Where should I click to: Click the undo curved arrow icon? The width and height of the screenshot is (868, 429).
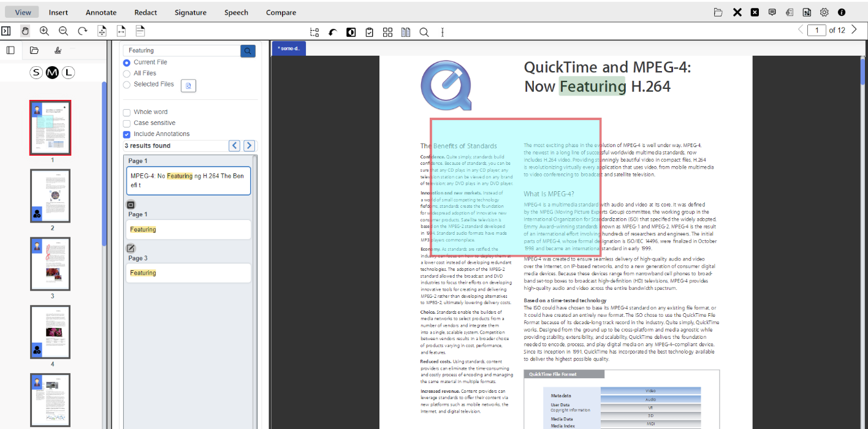tap(333, 32)
